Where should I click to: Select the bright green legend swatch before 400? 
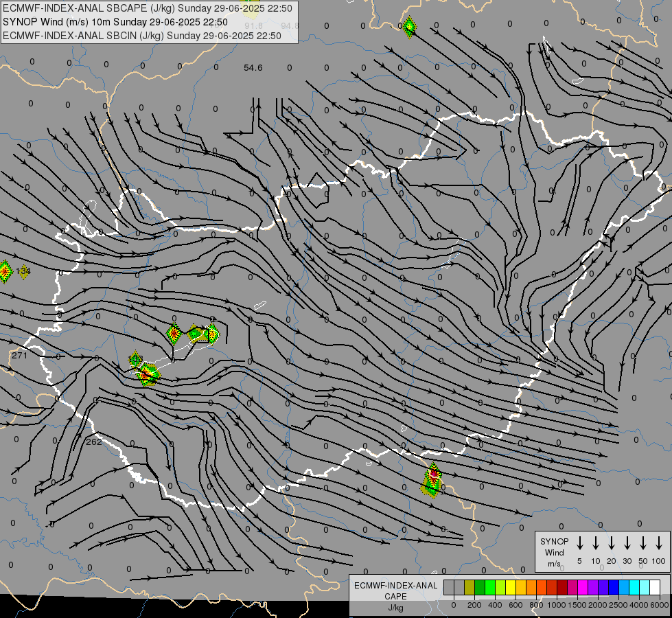(x=490, y=587)
